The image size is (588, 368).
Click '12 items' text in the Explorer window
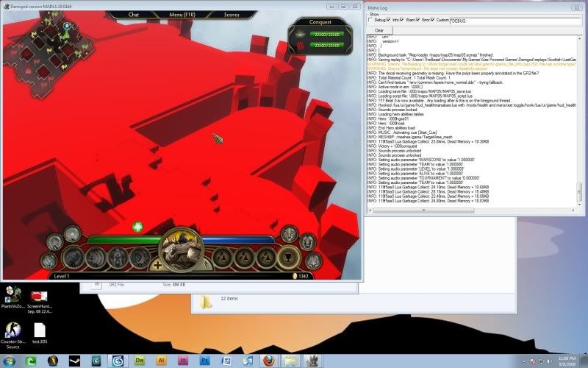coord(229,299)
